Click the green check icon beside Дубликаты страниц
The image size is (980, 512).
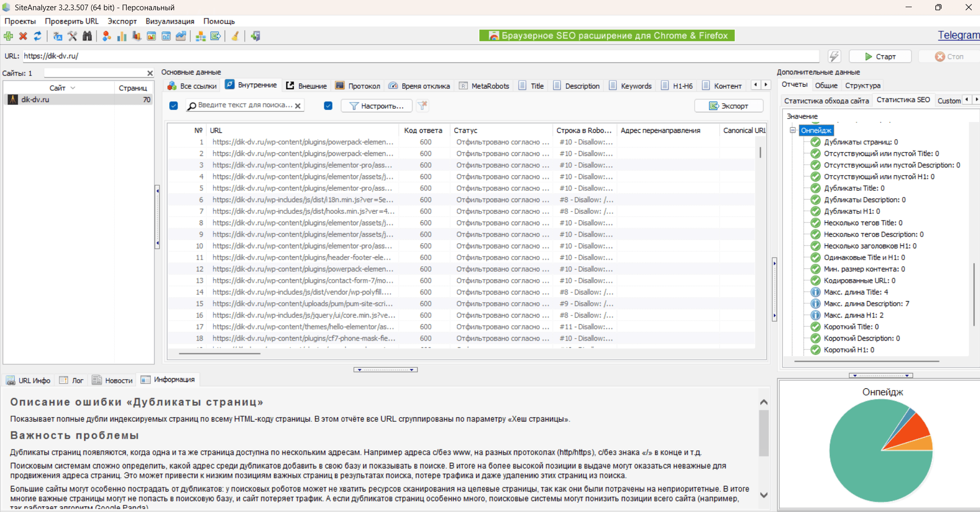coord(815,142)
